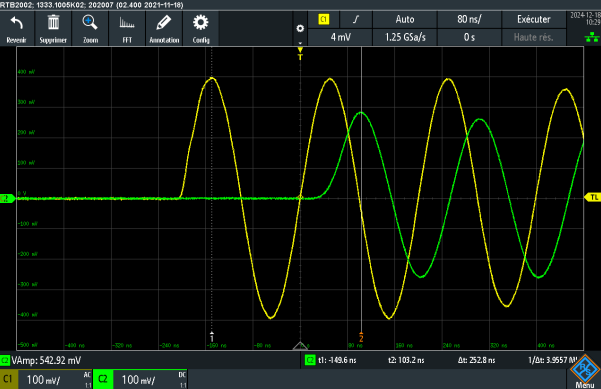
Task: Tap the rising edge trigger slope icon
Action: [356, 20]
